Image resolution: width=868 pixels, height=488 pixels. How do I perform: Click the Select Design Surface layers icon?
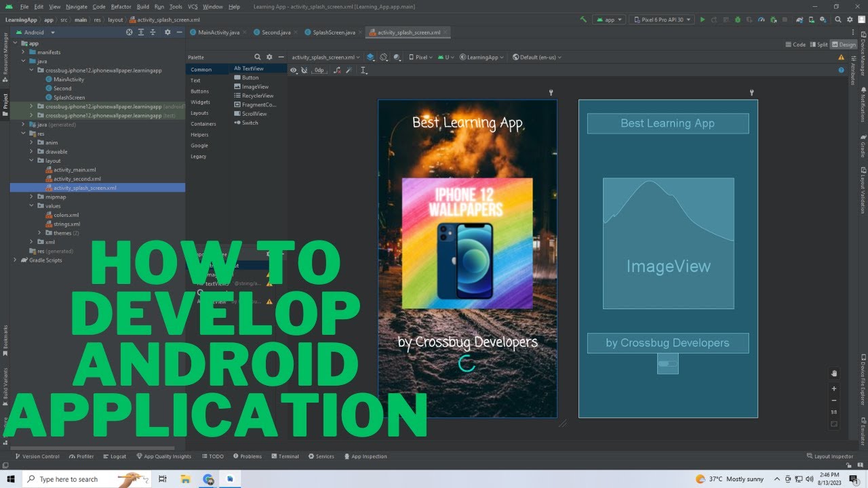point(370,57)
